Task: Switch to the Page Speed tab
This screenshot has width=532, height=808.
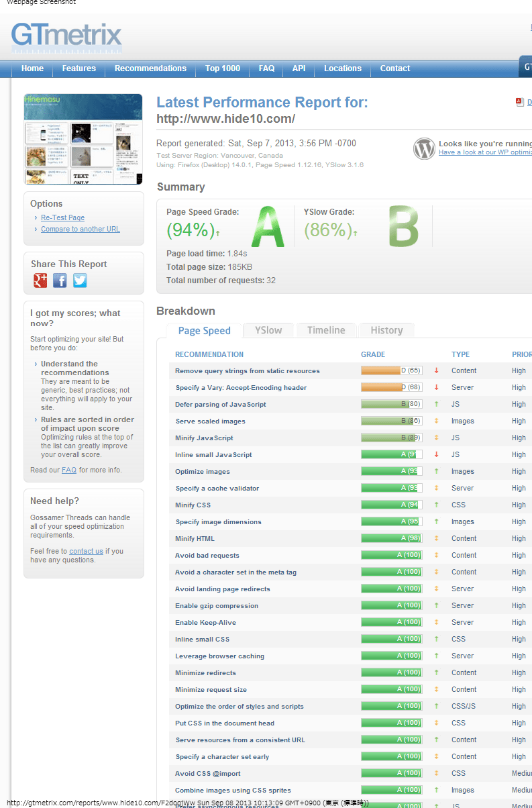Action: click(x=205, y=330)
